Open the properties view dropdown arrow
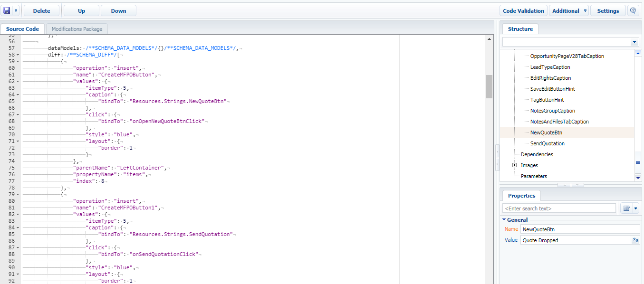 click(x=635, y=208)
